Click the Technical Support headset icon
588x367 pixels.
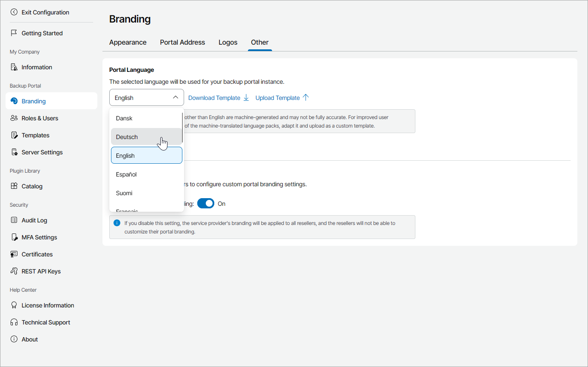[14, 322]
